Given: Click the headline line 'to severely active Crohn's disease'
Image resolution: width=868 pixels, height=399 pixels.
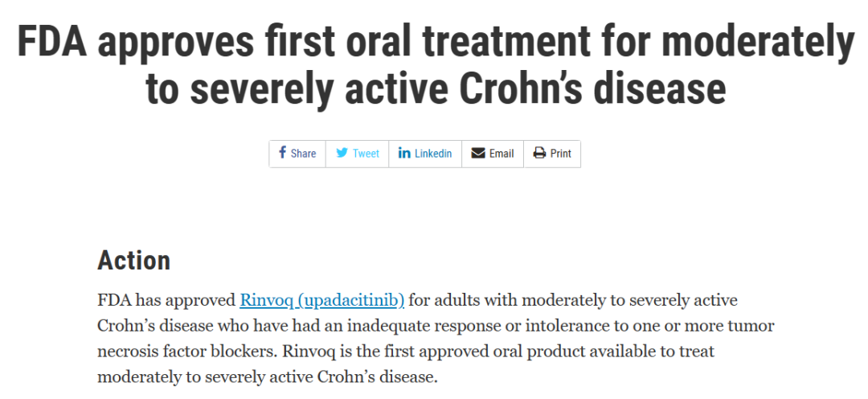Looking at the screenshot, I should pyautogui.click(x=436, y=88).
